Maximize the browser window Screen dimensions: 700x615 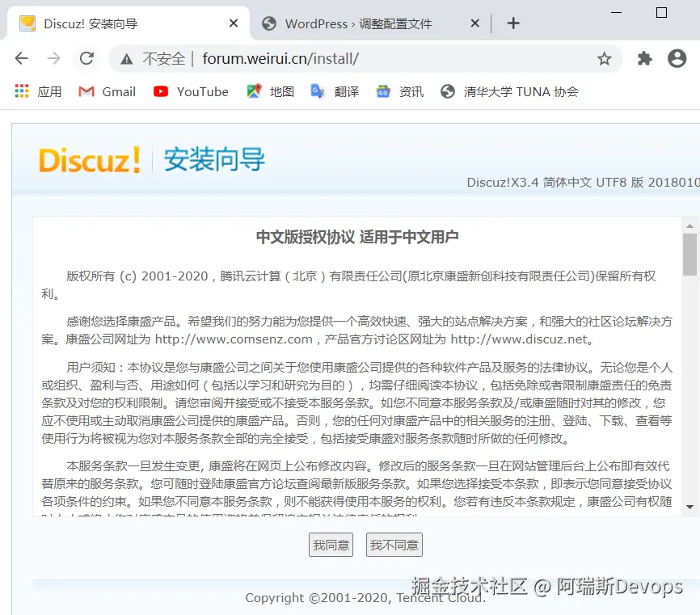point(661,12)
